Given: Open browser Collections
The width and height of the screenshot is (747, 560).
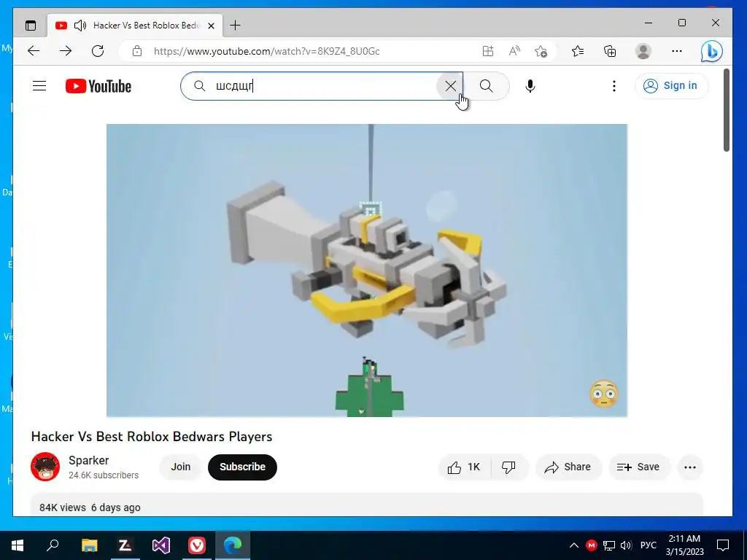Looking at the screenshot, I should tap(610, 51).
